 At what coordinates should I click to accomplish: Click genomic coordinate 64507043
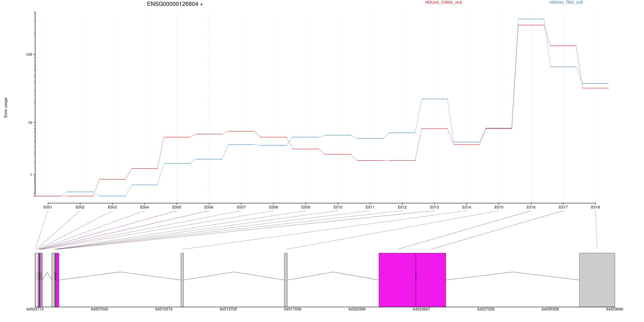(x=99, y=309)
